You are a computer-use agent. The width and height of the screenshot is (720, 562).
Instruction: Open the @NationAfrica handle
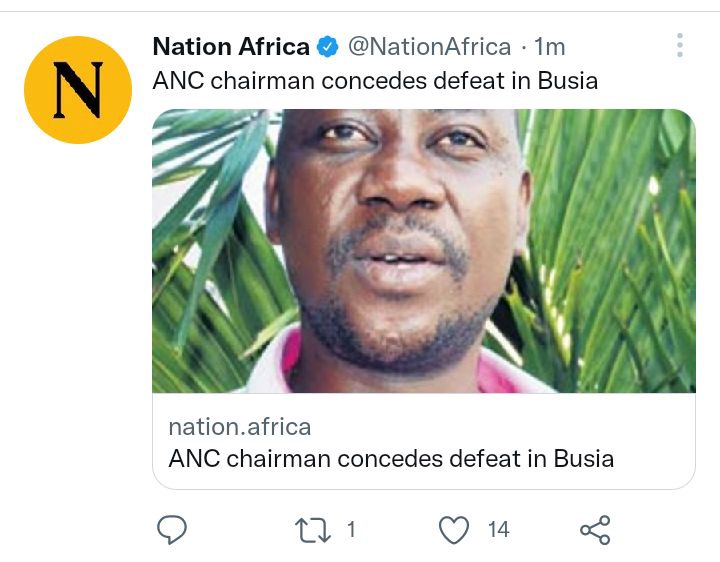(x=429, y=46)
